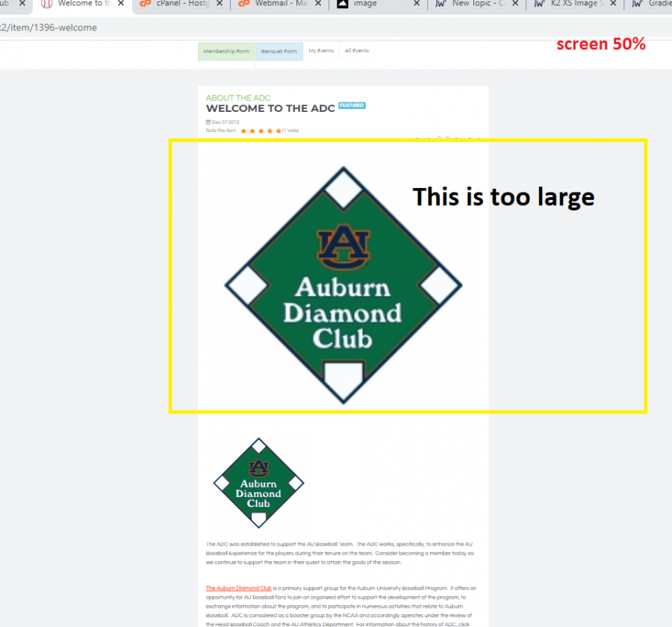Close the K2 XS Image tab
This screenshot has height=627, width=672.
[x=613, y=4]
